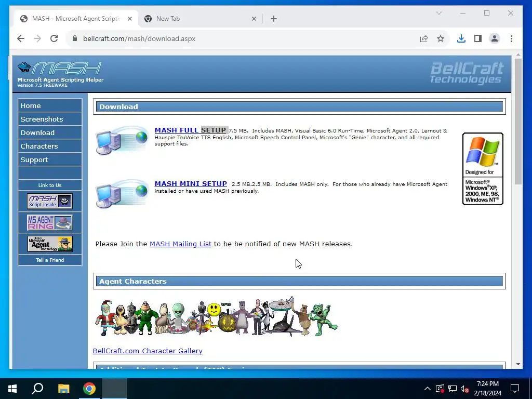The height and width of the screenshot is (399, 532).
Task: Open the tab search chevron
Action: [x=438, y=13]
